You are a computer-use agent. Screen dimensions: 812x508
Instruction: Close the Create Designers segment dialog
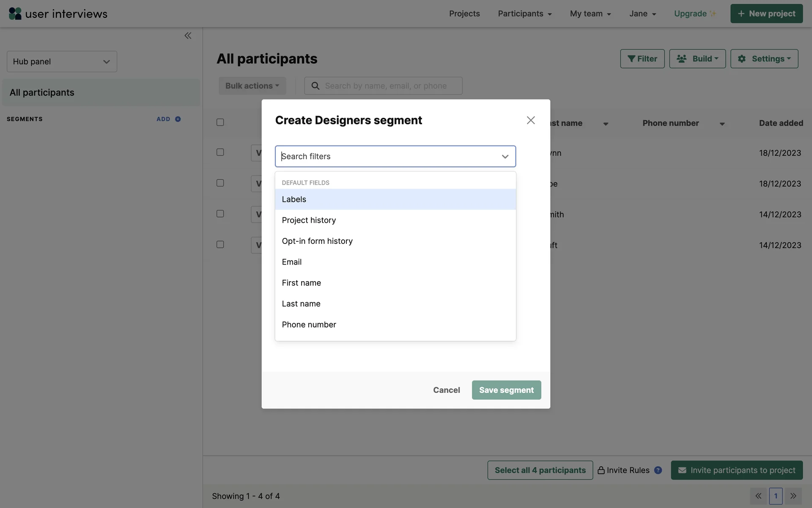pyautogui.click(x=531, y=120)
